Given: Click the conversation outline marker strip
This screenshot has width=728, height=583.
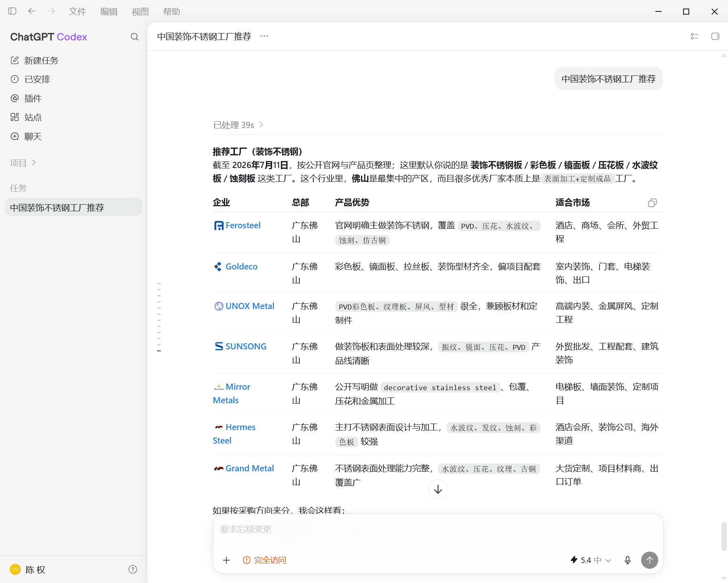Looking at the screenshot, I should coord(159,316).
